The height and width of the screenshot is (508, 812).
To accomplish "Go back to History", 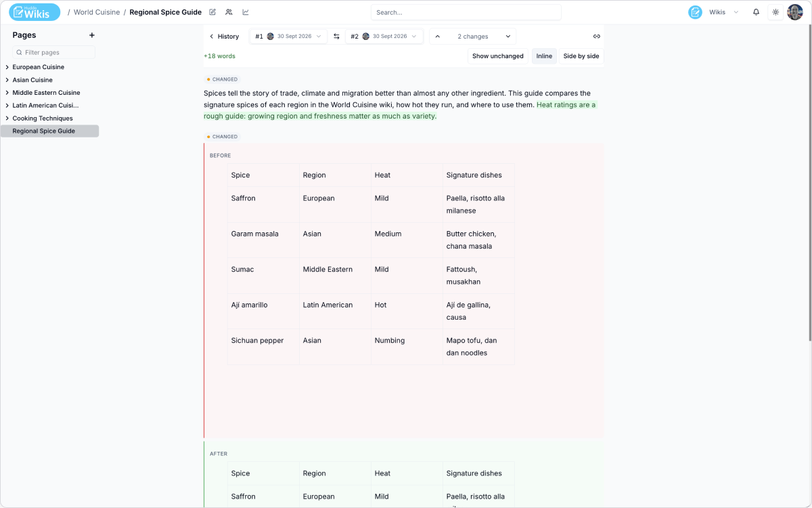I will [224, 37].
